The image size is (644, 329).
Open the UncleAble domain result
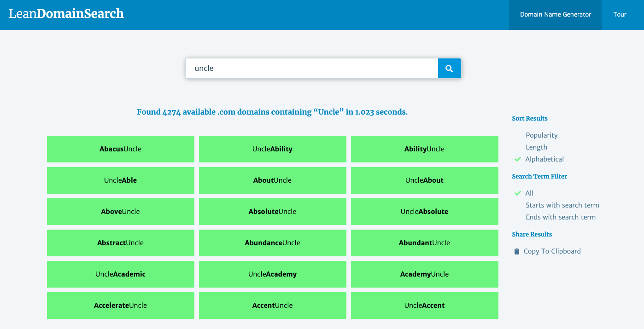point(121,180)
